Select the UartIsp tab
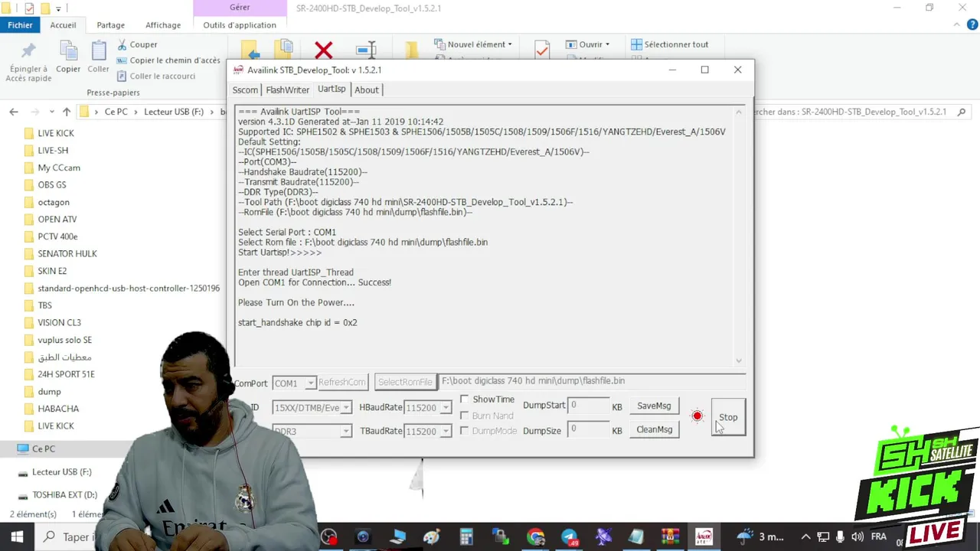Screen dimensions: 980x551 (332, 89)
